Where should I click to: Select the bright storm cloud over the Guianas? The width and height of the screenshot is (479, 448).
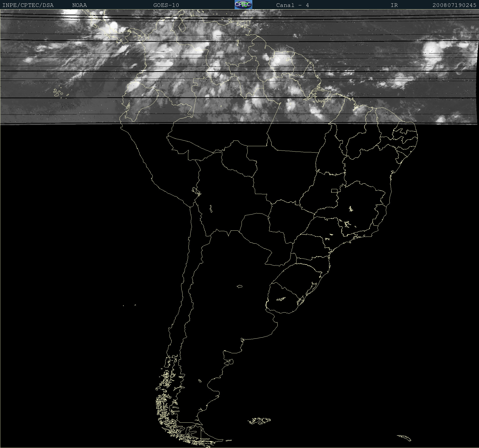(280, 60)
